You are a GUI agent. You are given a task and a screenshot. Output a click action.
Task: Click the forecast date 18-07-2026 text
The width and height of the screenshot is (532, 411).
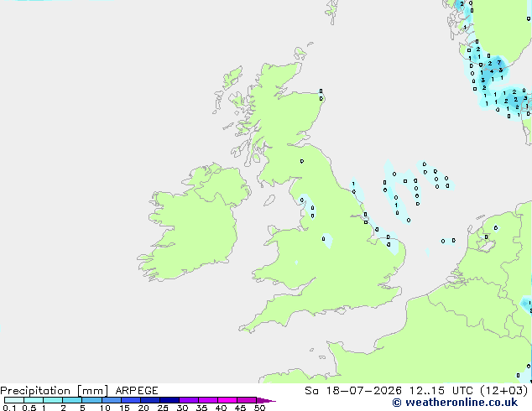[363, 391]
